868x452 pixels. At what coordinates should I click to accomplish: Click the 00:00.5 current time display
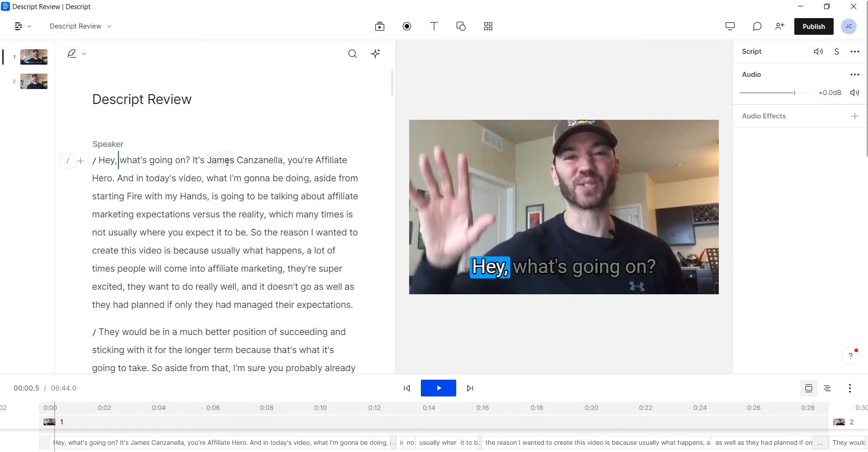[x=26, y=388]
